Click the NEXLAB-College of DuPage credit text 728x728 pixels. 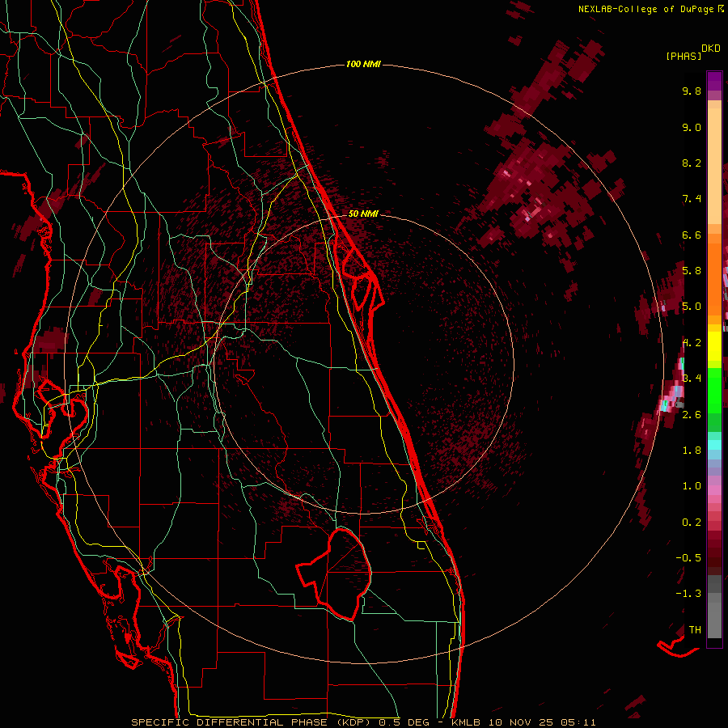pos(647,9)
